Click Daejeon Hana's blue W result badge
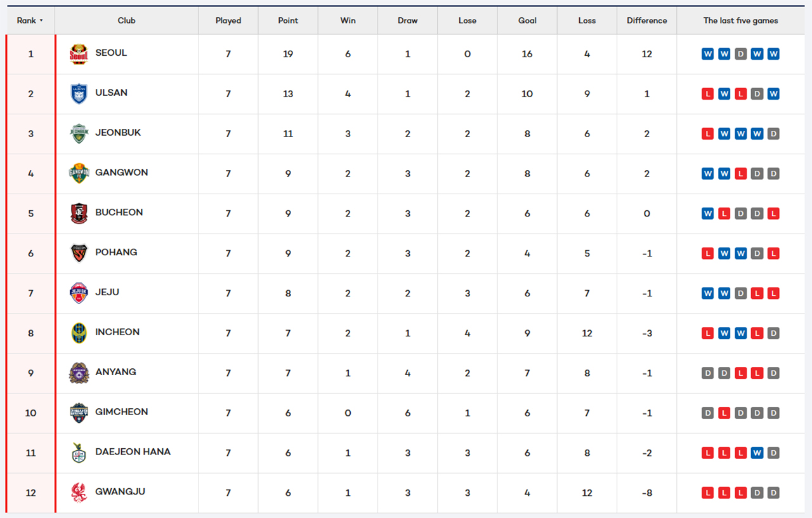812x518 pixels. point(757,453)
